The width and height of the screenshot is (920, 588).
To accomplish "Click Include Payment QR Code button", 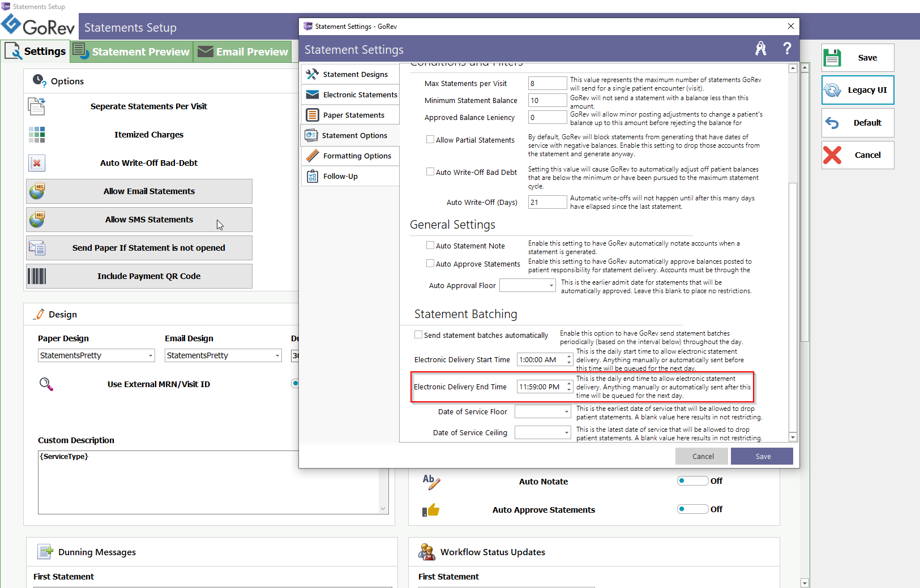I will (x=139, y=276).
